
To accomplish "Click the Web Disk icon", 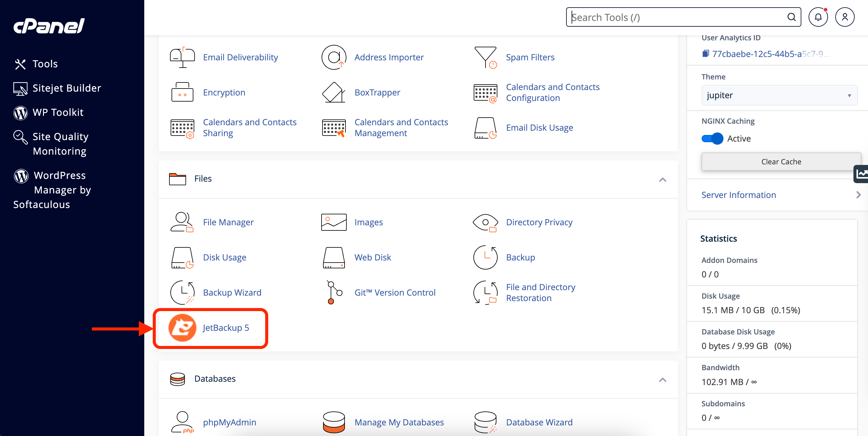I will pos(334,258).
